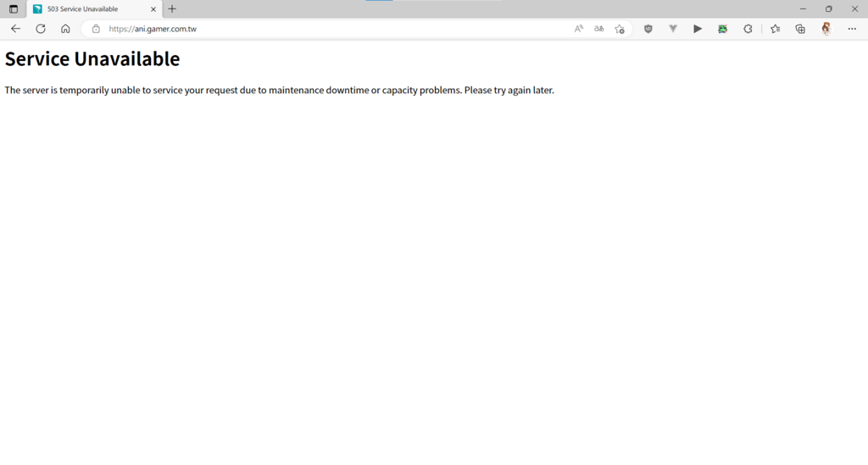Open Collections panel
Image resolution: width=868 pixels, height=465 pixels.
click(800, 29)
